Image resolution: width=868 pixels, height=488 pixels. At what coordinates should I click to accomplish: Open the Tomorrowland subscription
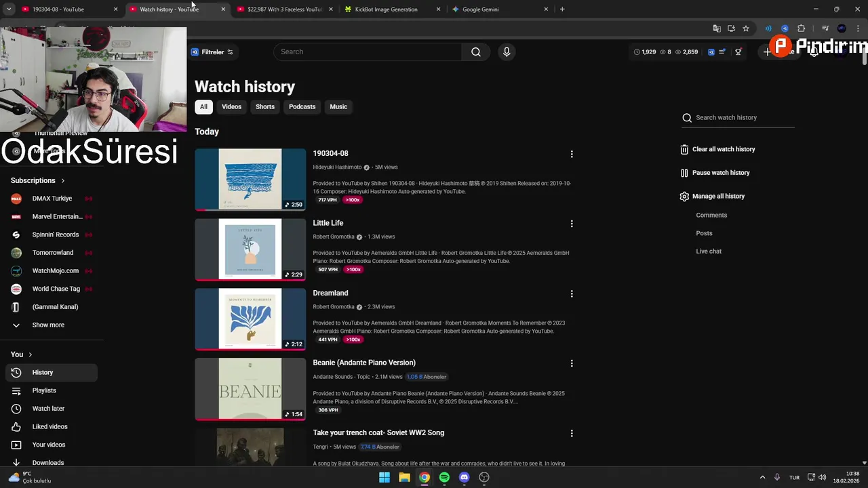pos(53,253)
